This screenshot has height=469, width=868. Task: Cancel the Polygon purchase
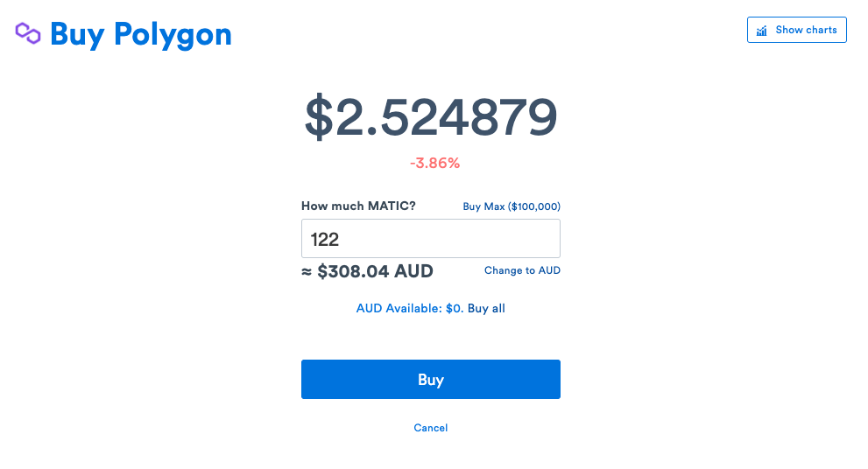pyautogui.click(x=431, y=428)
